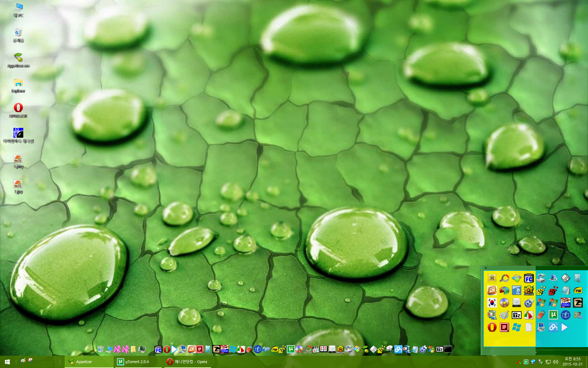Open the disc icon in launcher panel
The width and height of the screenshot is (588, 368).
coord(504,303)
